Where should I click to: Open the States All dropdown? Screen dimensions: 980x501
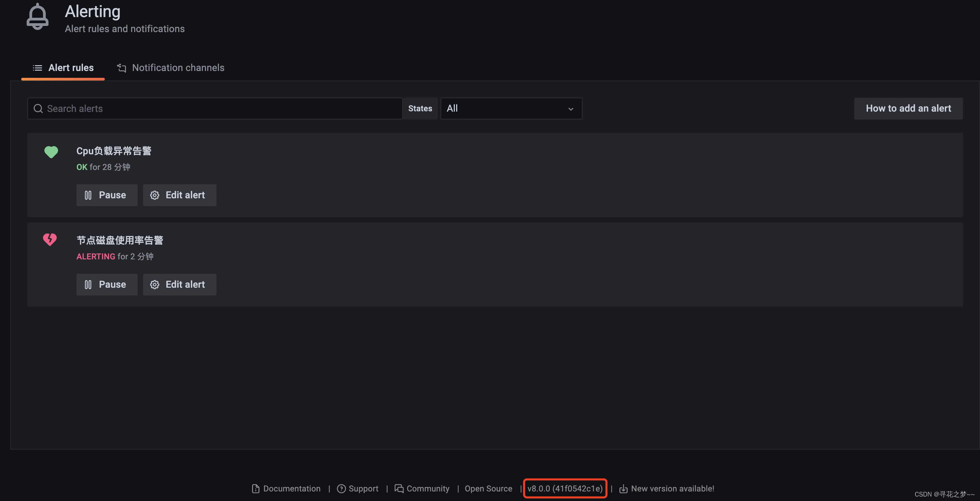[x=511, y=109]
